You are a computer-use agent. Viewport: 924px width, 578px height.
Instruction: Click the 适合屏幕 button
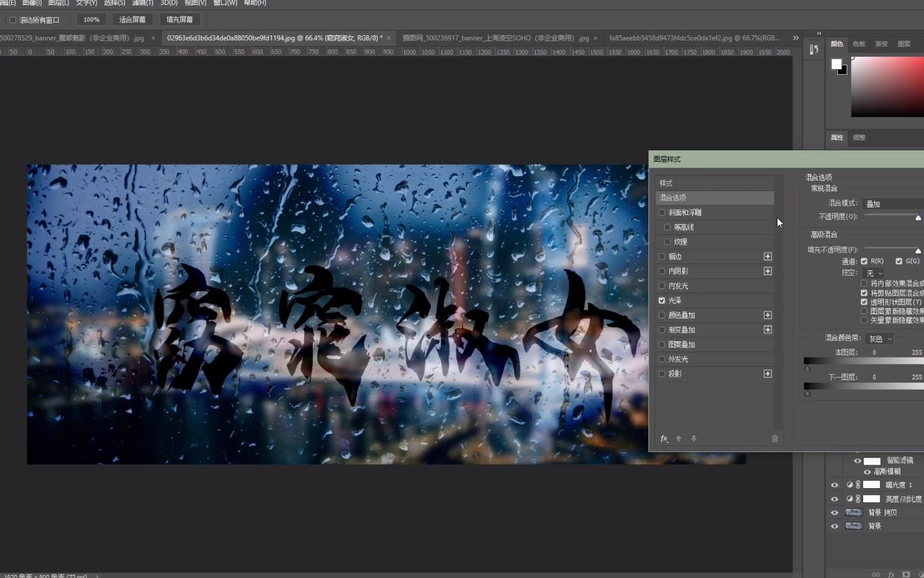coord(132,20)
